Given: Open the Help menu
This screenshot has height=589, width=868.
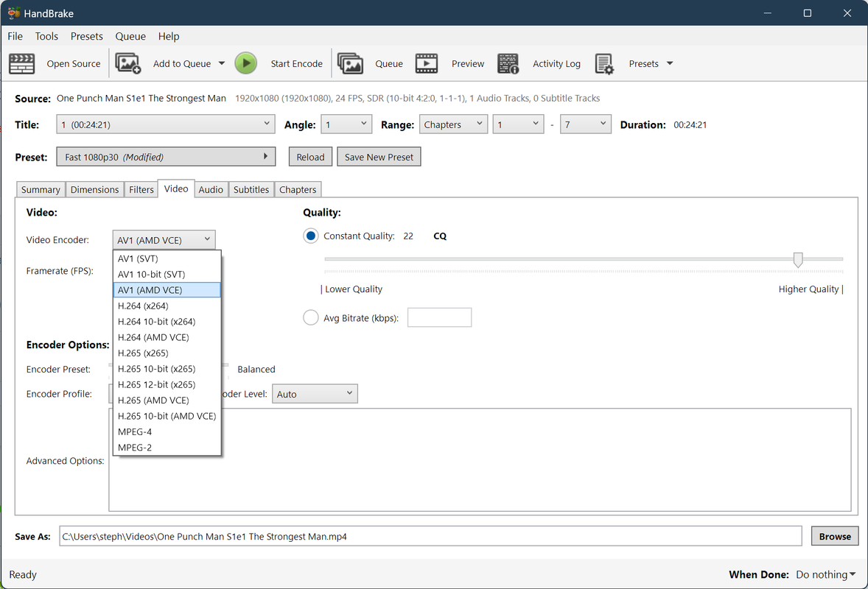Looking at the screenshot, I should tap(169, 36).
